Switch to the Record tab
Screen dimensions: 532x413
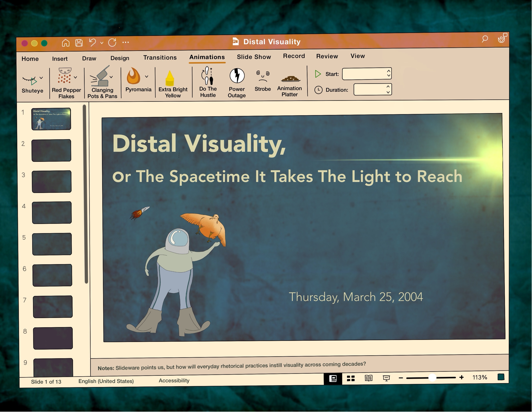tap(294, 56)
